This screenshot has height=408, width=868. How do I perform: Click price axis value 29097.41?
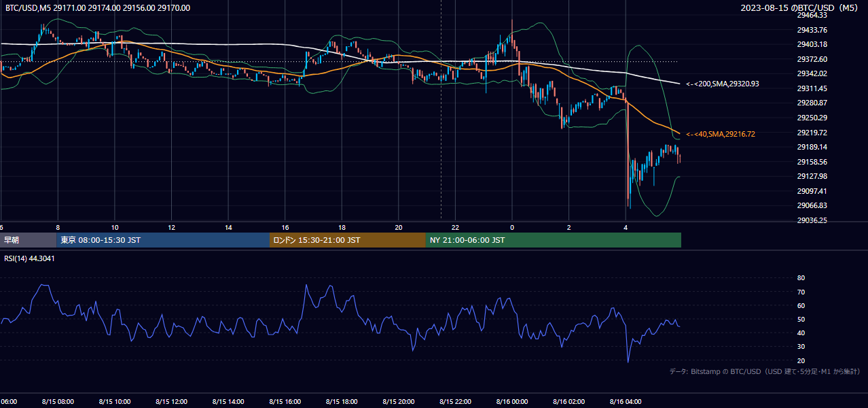tap(812, 191)
